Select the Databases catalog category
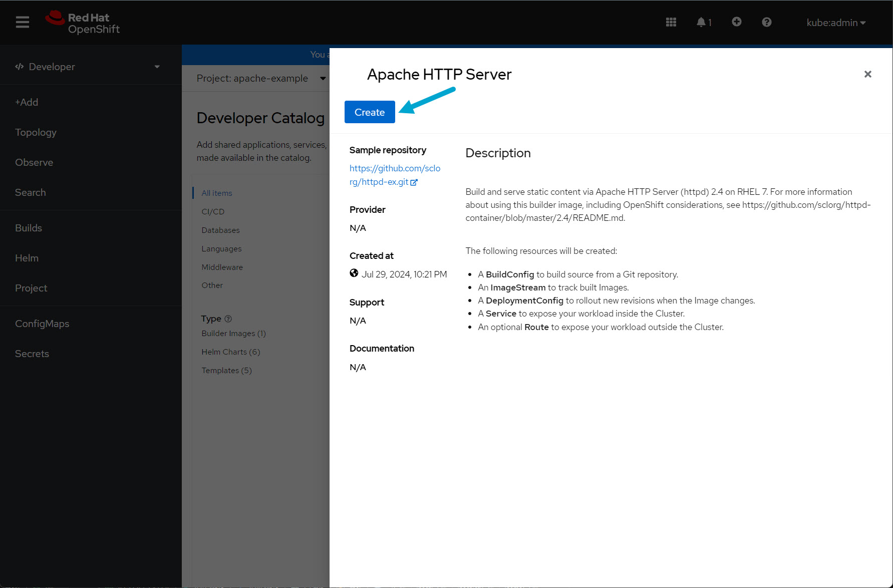The width and height of the screenshot is (893, 588). click(x=220, y=230)
